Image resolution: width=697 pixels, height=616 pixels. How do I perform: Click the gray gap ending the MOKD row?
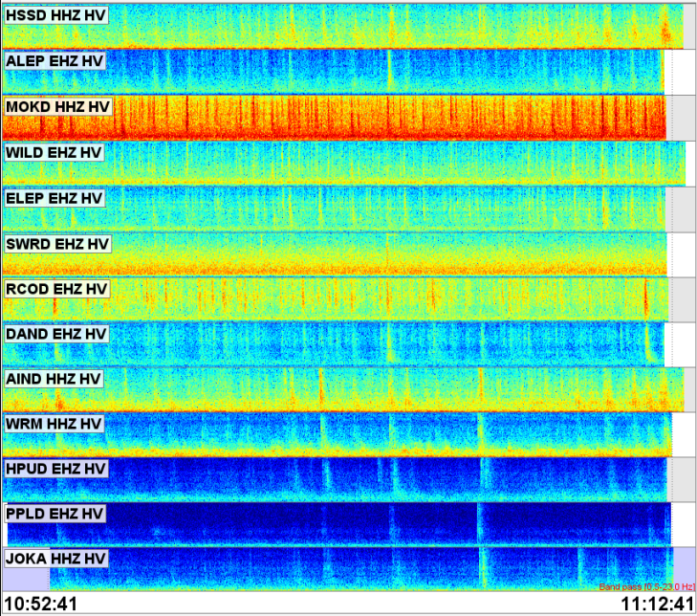click(681, 117)
